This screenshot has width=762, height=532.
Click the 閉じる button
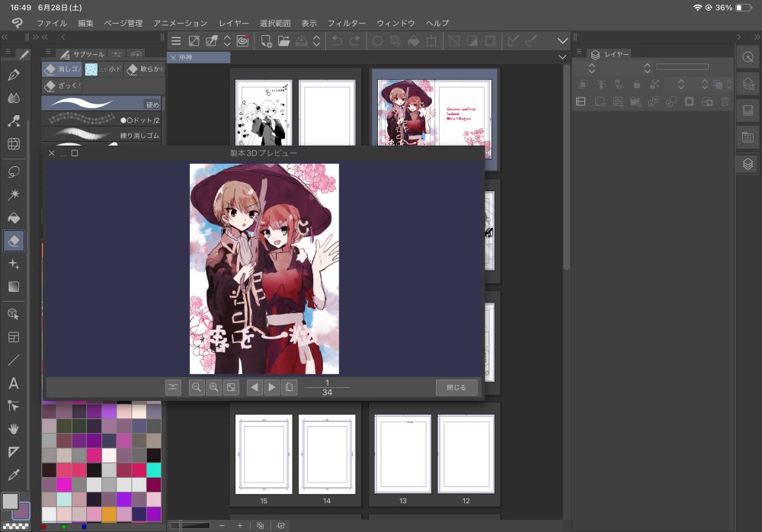[x=456, y=387]
